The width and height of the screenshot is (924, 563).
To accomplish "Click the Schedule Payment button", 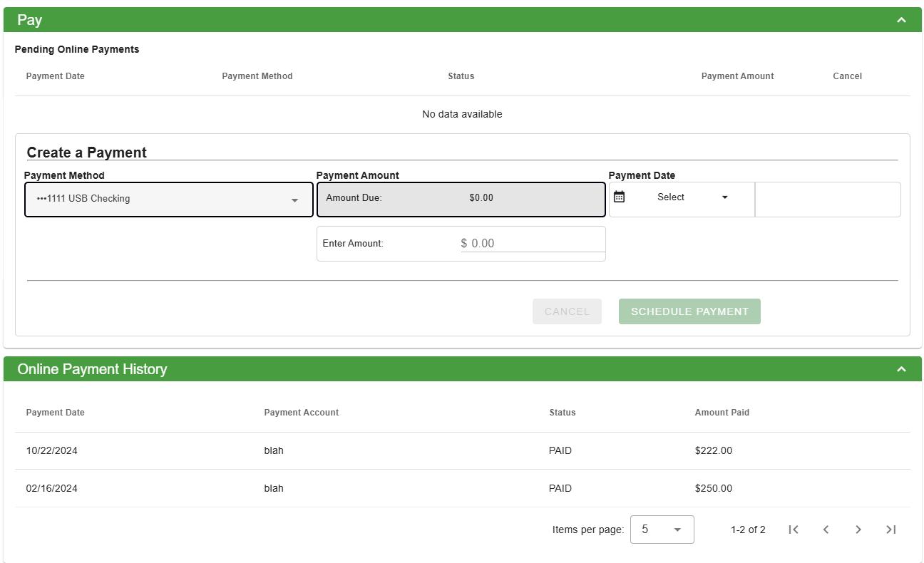I will click(689, 311).
